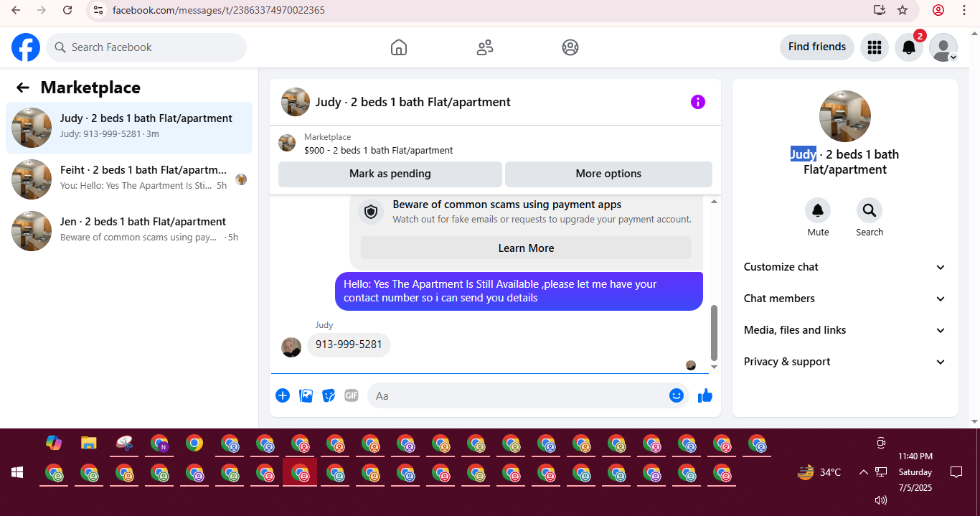Click the More options button
The height and width of the screenshot is (516, 980).
[x=608, y=174]
